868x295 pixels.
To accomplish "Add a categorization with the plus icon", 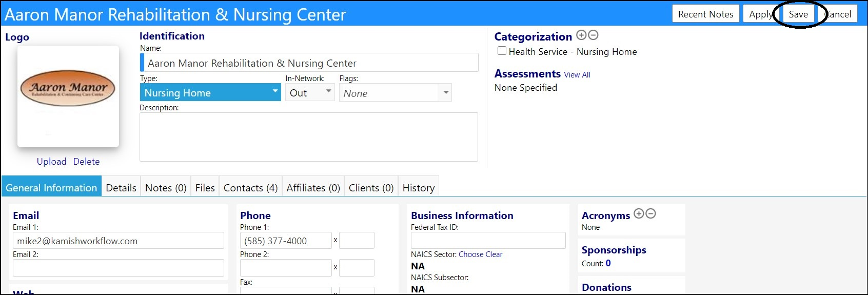I will pyautogui.click(x=581, y=35).
